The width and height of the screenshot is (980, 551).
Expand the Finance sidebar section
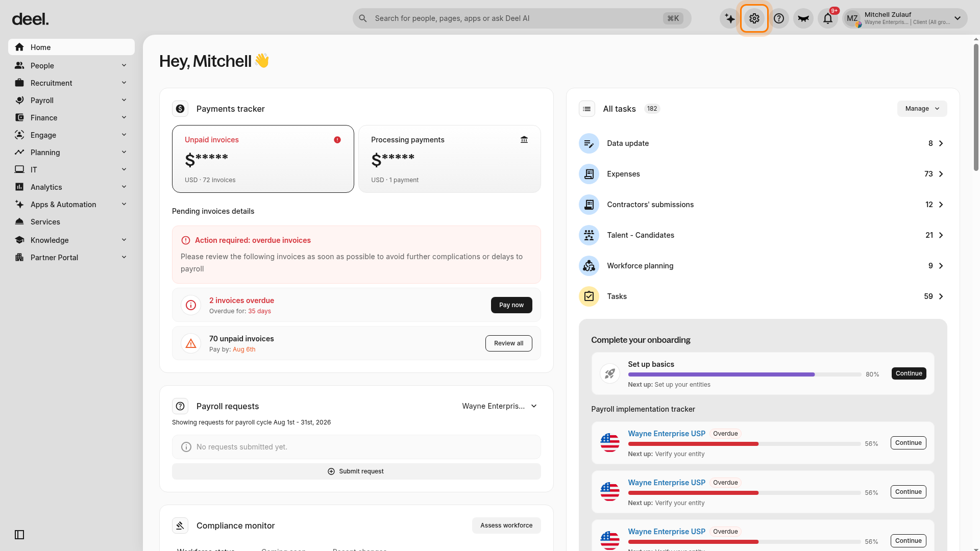(71, 118)
